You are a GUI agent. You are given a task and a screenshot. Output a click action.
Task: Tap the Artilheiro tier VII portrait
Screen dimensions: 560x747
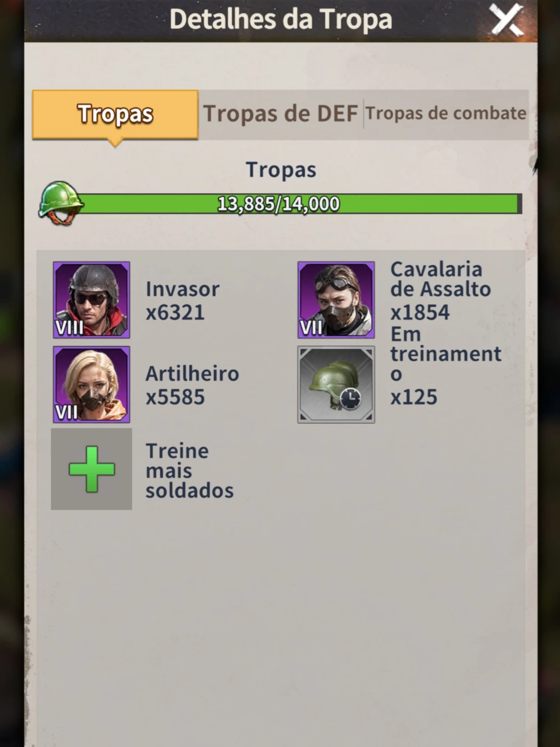coord(91,384)
